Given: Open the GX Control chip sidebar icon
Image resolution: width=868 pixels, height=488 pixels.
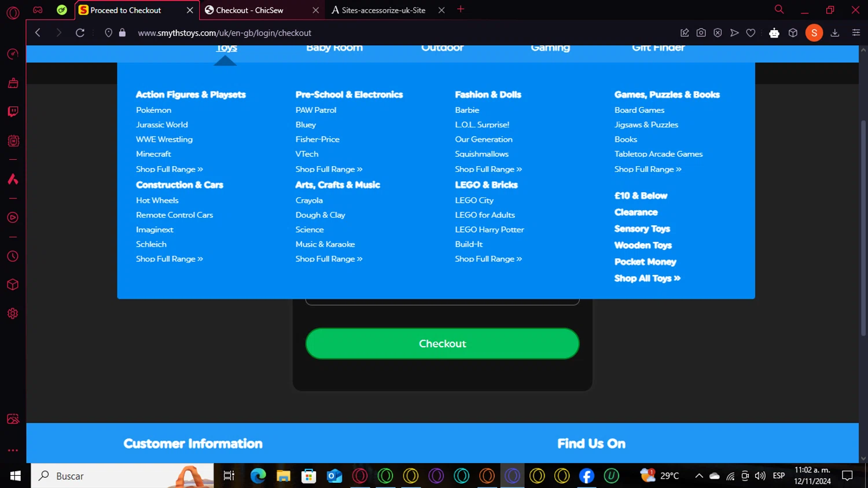Looking at the screenshot, I should click(13, 141).
